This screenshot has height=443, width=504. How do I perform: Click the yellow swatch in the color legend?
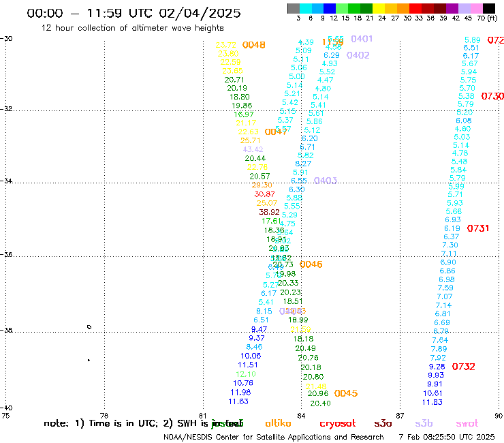tap(379, 8)
